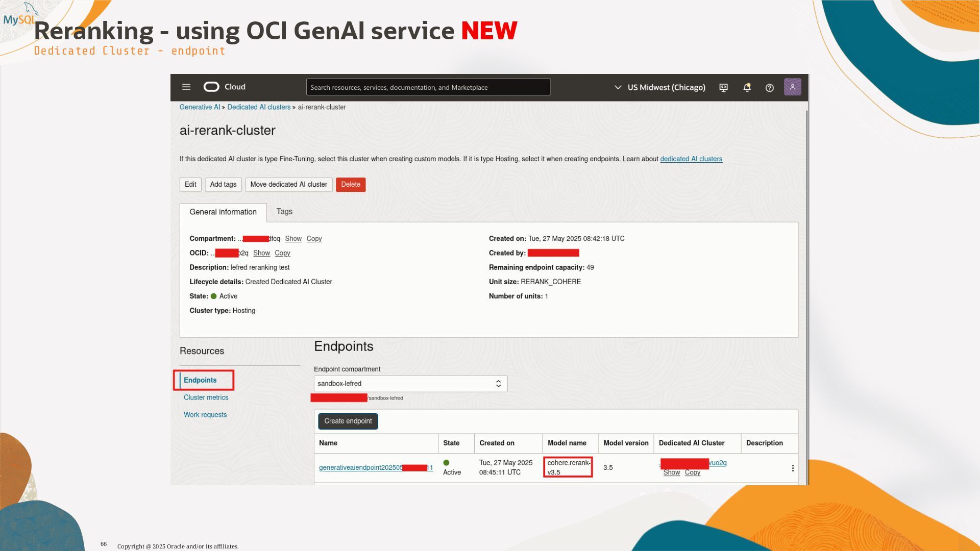980x551 pixels.
Task: Open the help question mark icon
Action: [x=770, y=88]
